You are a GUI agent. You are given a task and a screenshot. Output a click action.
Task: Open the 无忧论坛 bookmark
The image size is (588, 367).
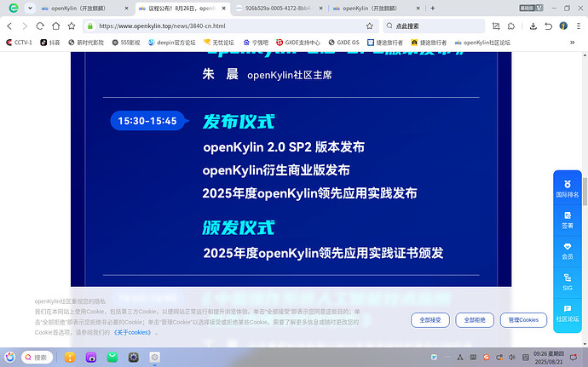(x=219, y=43)
